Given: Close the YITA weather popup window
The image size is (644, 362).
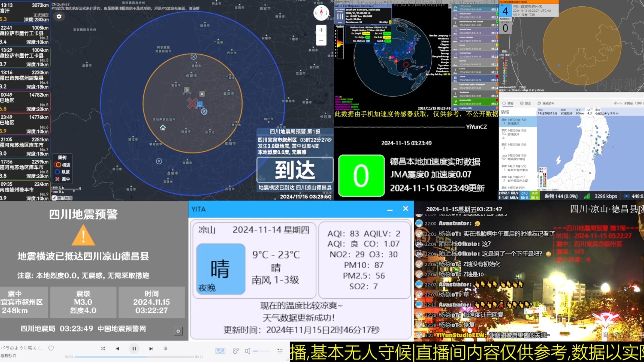Looking at the screenshot, I should [x=406, y=208].
